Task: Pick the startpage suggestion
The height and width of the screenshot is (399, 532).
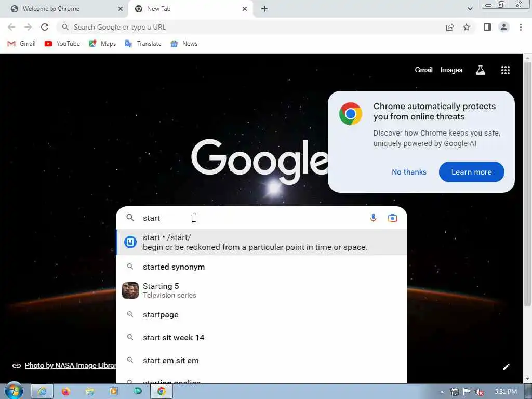Action: [x=262, y=315]
